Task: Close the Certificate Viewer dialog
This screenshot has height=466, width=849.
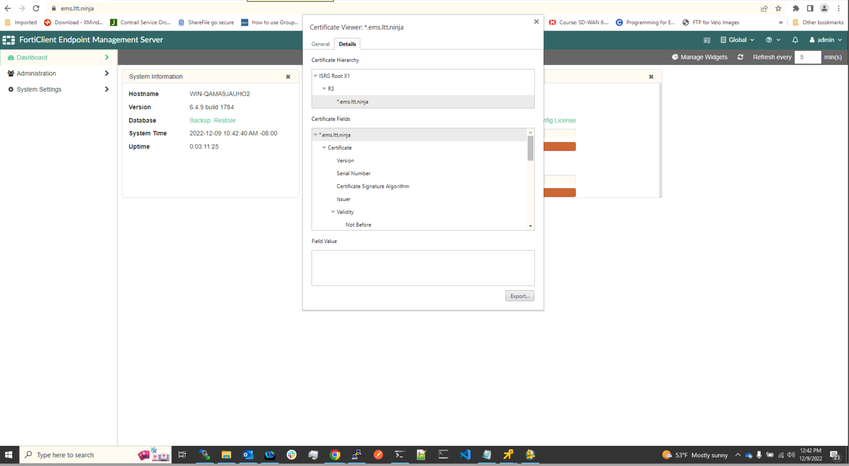Action: pos(536,22)
